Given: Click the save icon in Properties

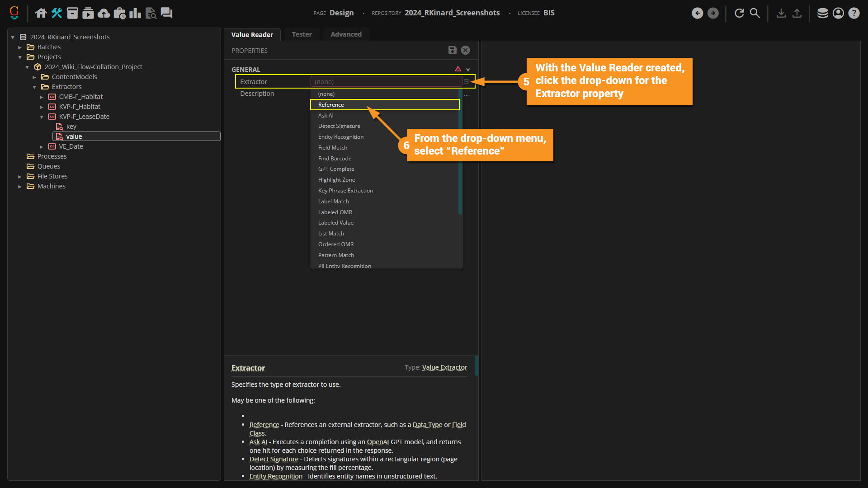Looking at the screenshot, I should click(x=452, y=50).
